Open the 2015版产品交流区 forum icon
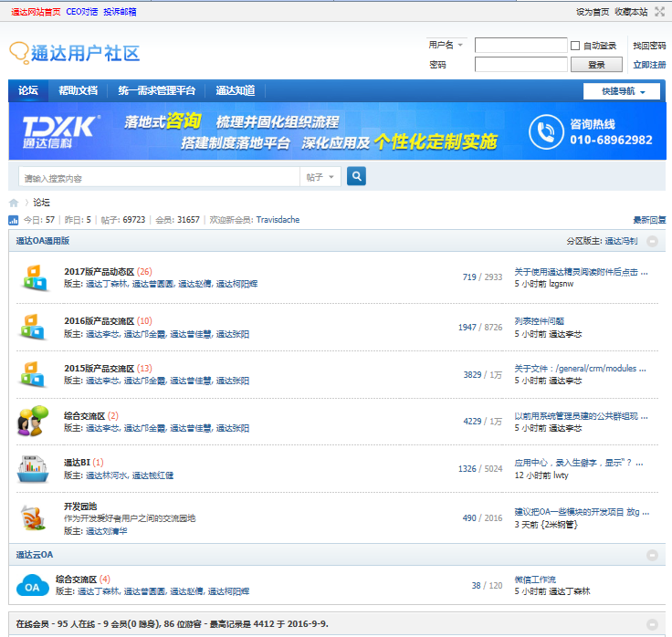672x637 pixels. 33,374
